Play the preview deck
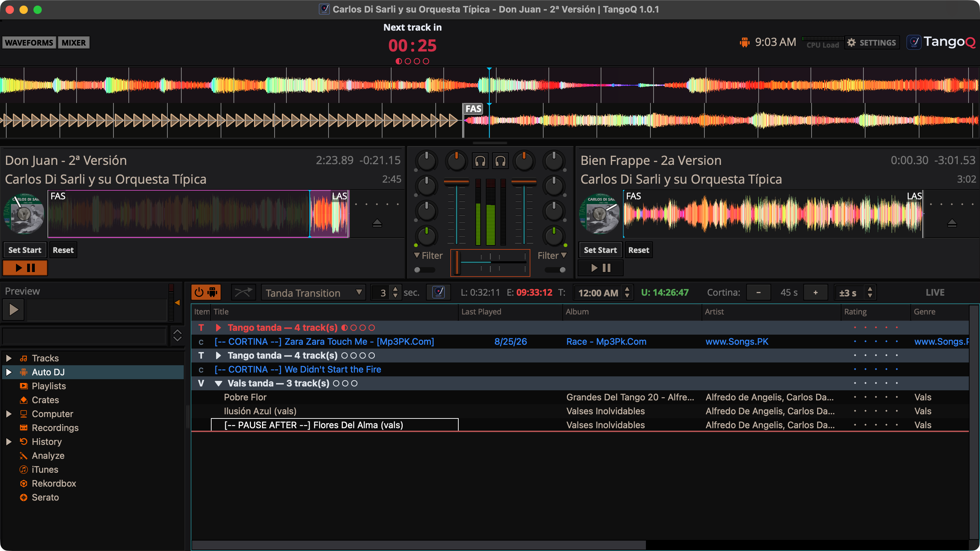Image resolution: width=980 pixels, height=551 pixels. click(x=14, y=310)
